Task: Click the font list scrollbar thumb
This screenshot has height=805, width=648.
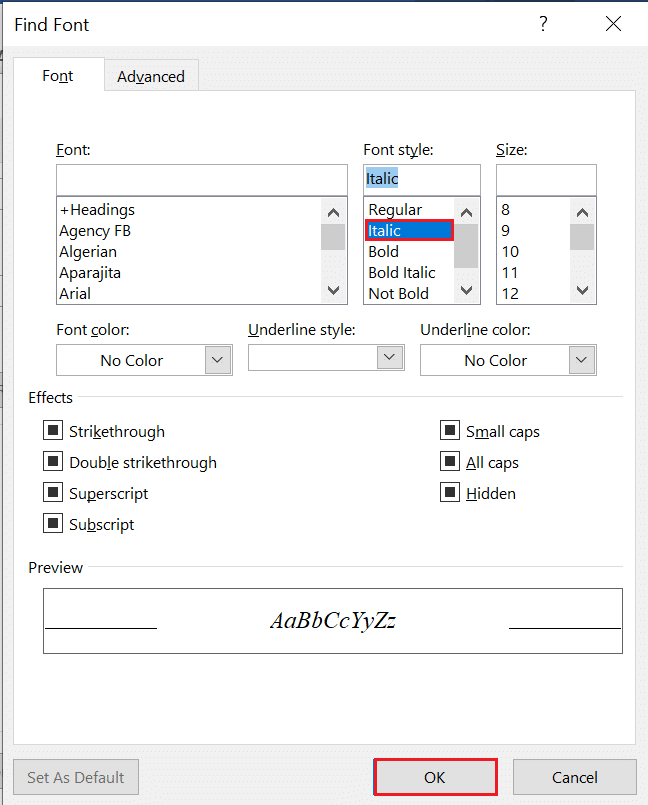Action: (333, 237)
